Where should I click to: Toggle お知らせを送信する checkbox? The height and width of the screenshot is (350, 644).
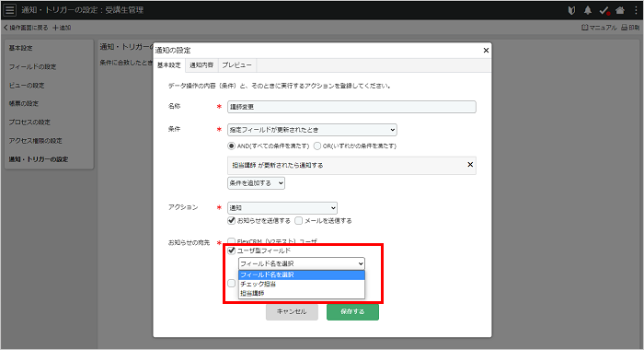232,221
